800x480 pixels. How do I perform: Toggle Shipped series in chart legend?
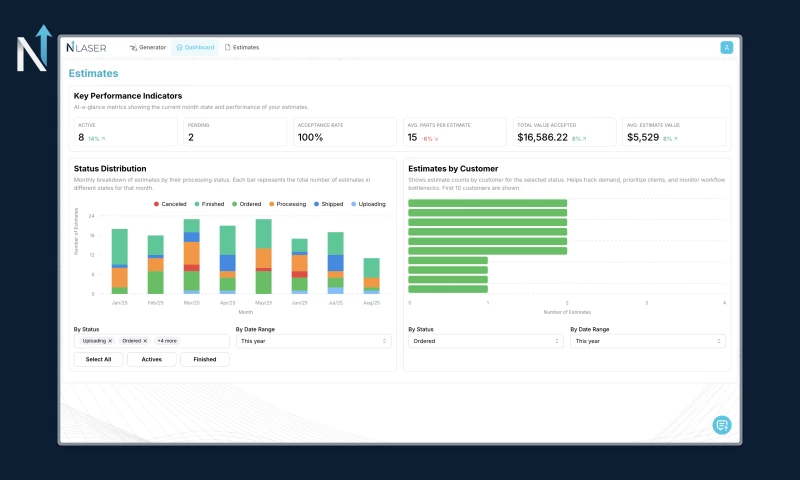tap(328, 204)
